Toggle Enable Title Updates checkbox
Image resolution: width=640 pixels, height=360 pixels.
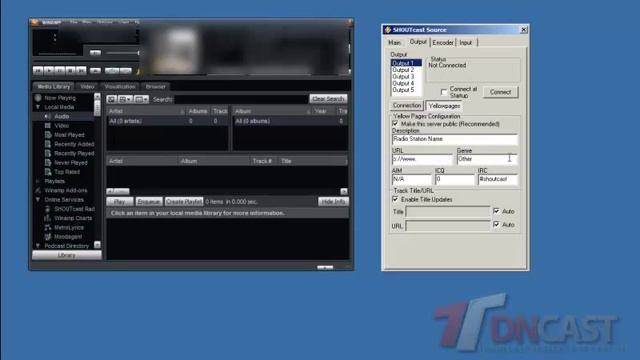coord(395,199)
